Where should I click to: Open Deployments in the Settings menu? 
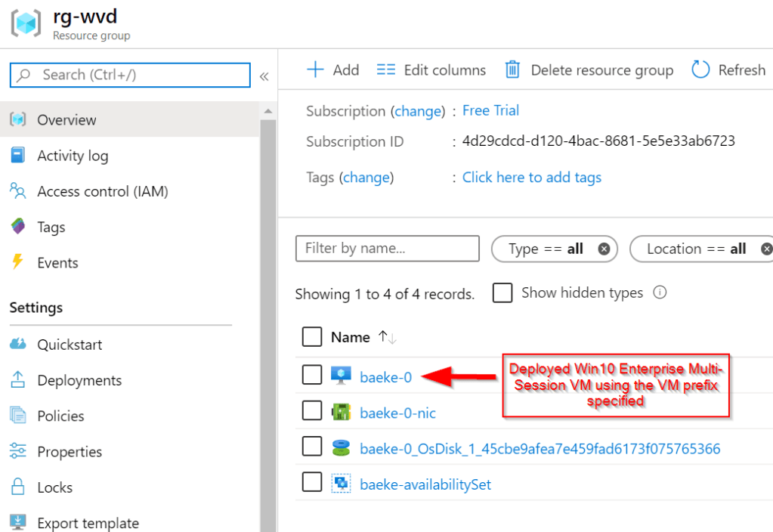(79, 380)
